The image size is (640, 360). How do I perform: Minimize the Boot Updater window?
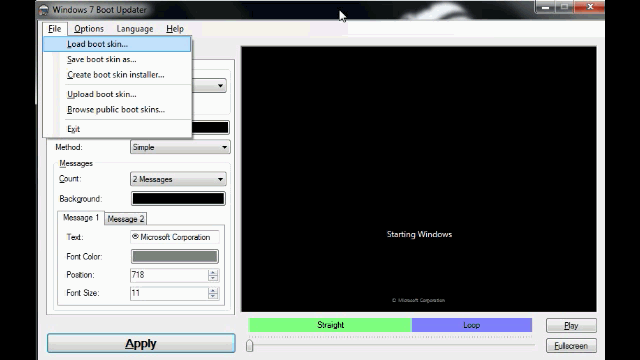tap(546, 7)
